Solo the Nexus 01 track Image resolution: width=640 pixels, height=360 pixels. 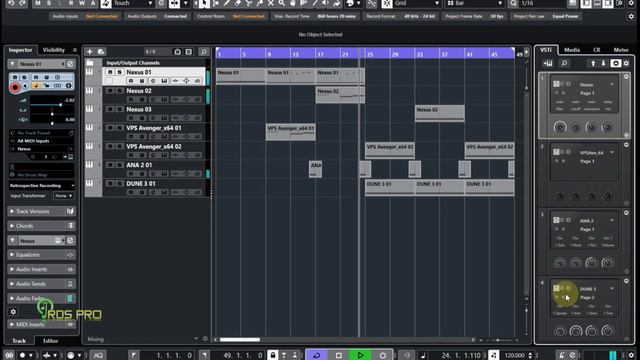(x=119, y=72)
